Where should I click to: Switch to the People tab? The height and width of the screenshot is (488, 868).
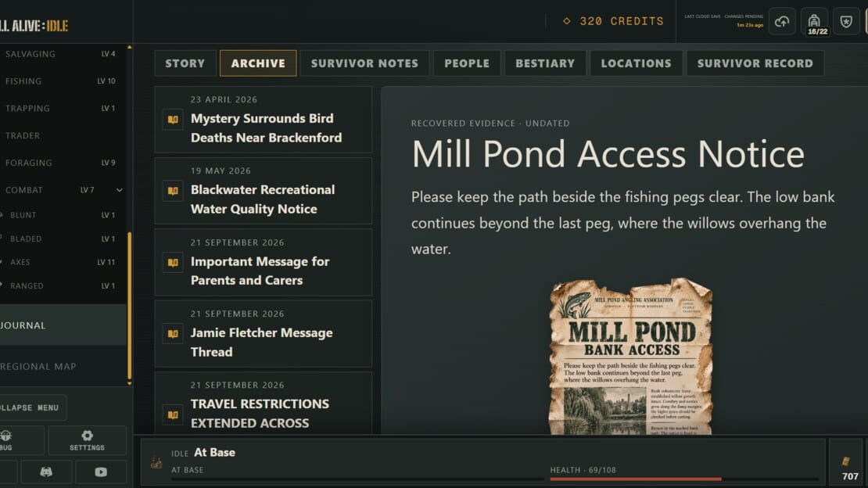[x=467, y=63]
